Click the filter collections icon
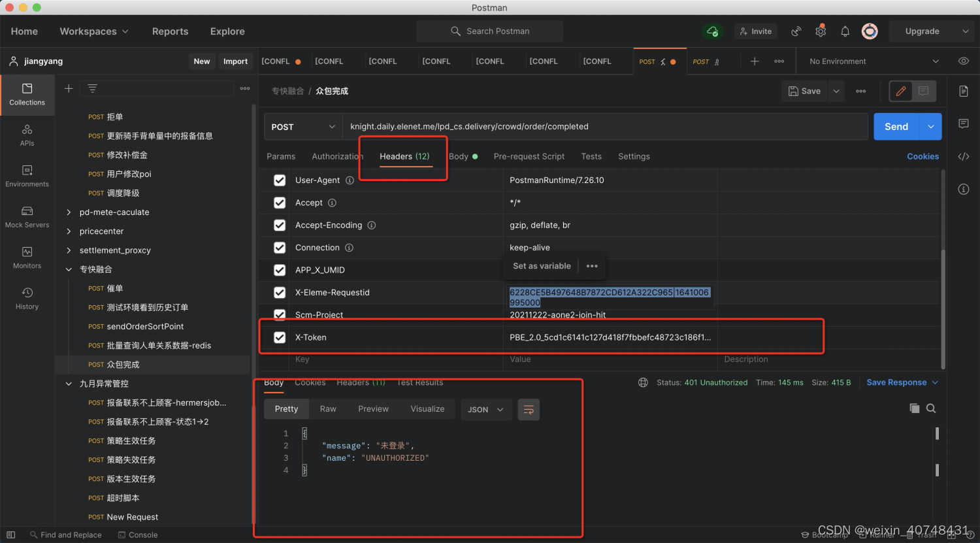The image size is (980, 543). (x=92, y=88)
